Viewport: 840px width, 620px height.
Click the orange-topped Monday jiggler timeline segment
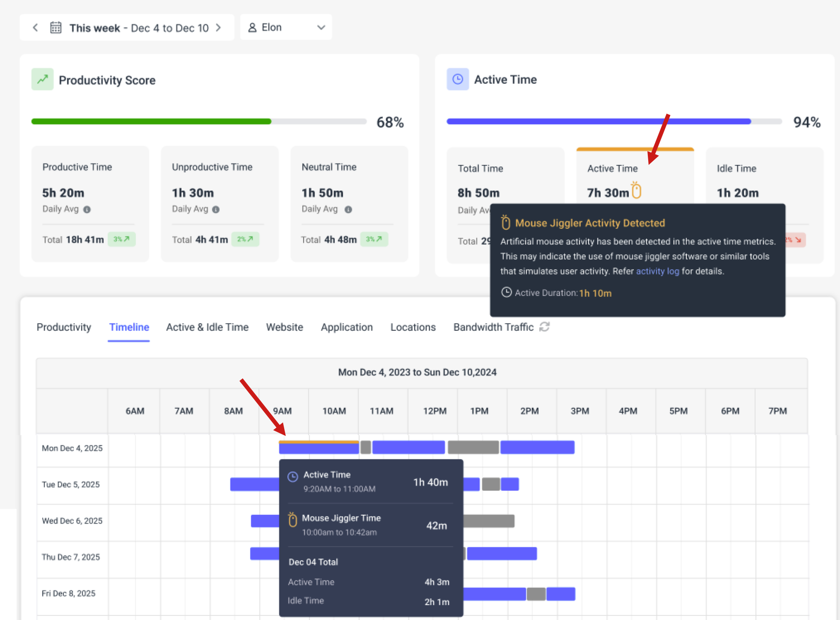pos(319,447)
